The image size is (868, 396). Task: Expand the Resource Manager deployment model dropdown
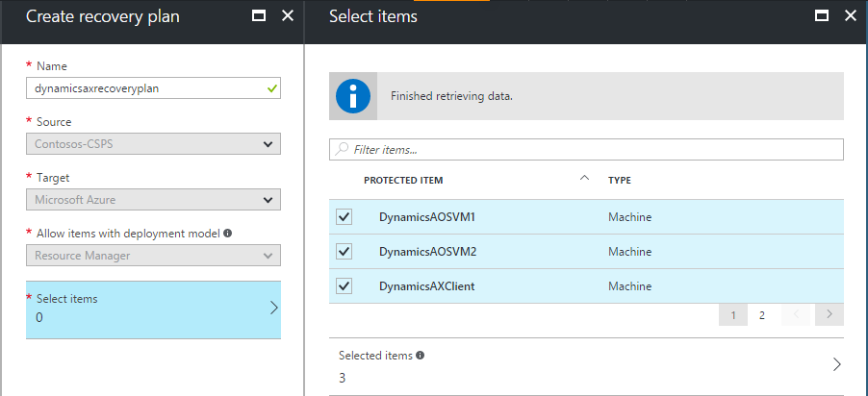[x=153, y=256]
